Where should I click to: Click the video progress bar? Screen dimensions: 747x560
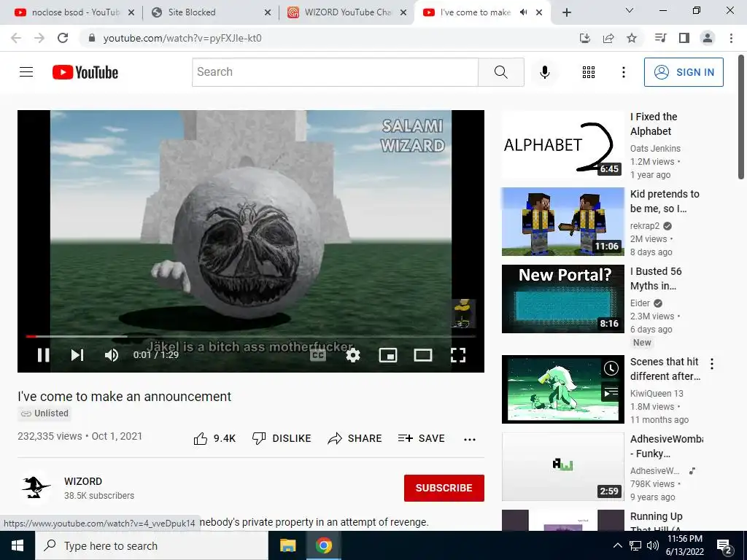pyautogui.click(x=251, y=336)
